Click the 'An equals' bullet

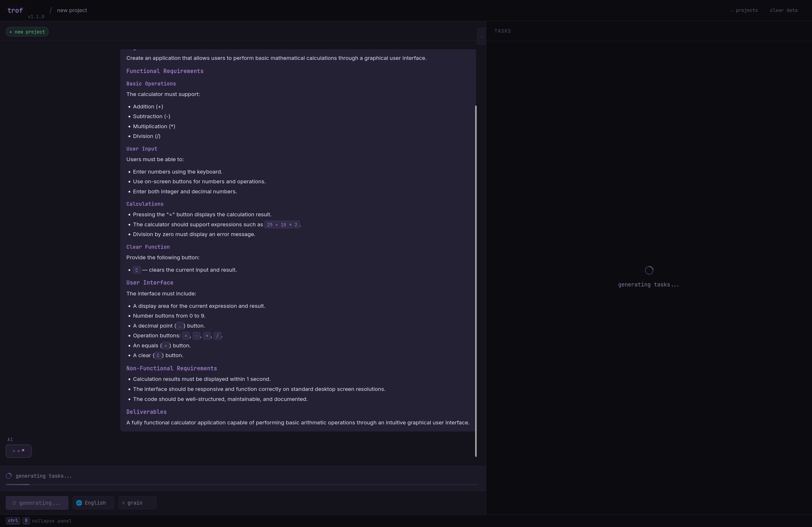162,346
